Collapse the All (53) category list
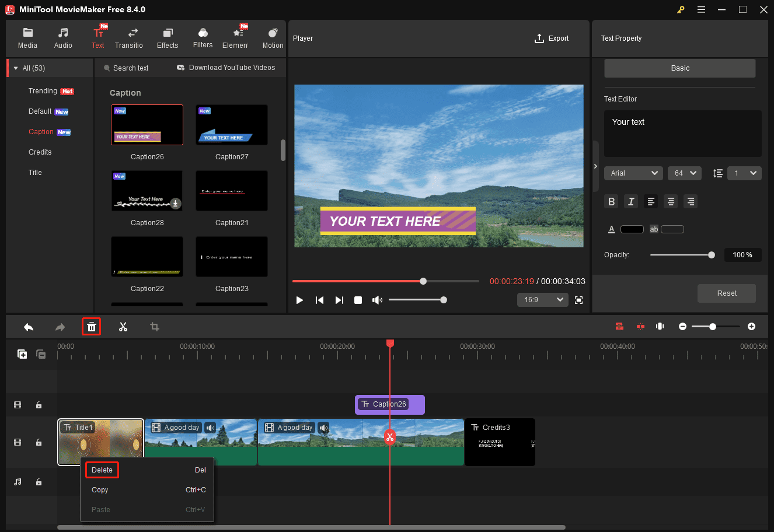Viewport: 774px width, 532px height. pos(16,68)
